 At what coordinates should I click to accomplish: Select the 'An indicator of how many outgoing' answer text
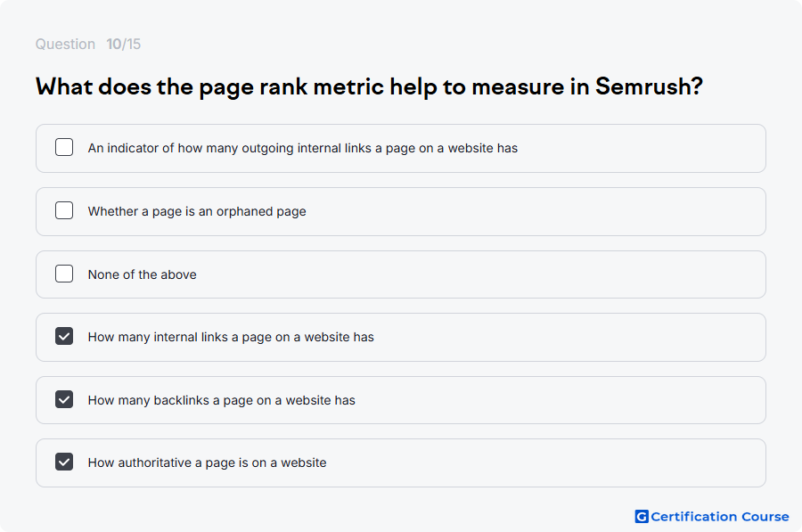tap(303, 148)
